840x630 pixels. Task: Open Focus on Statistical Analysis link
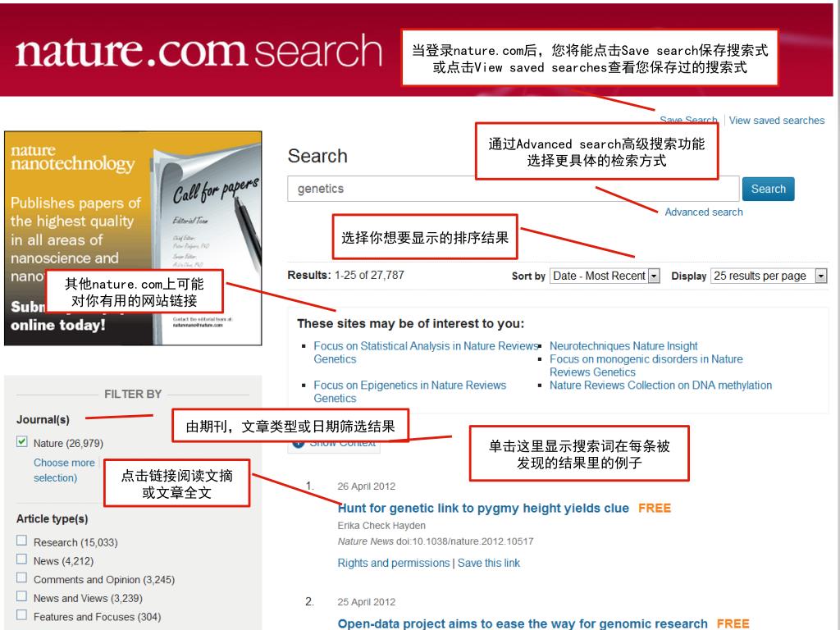pos(426,353)
